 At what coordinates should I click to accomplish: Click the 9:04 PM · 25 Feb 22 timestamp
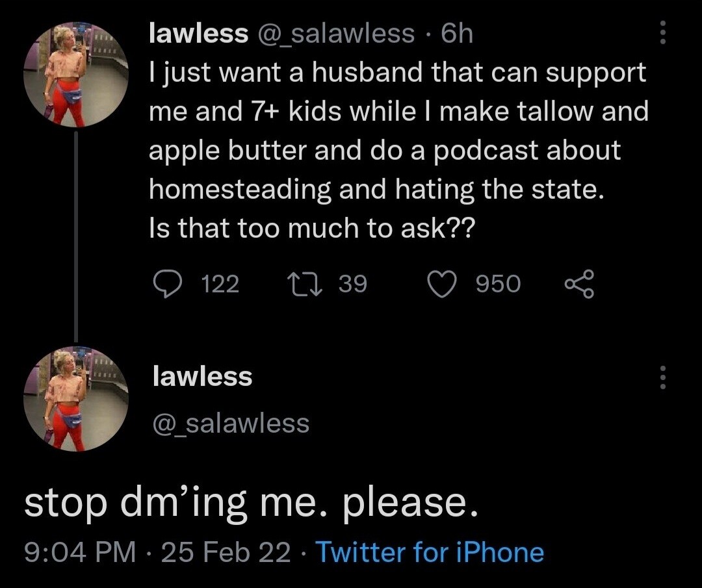[157, 553]
